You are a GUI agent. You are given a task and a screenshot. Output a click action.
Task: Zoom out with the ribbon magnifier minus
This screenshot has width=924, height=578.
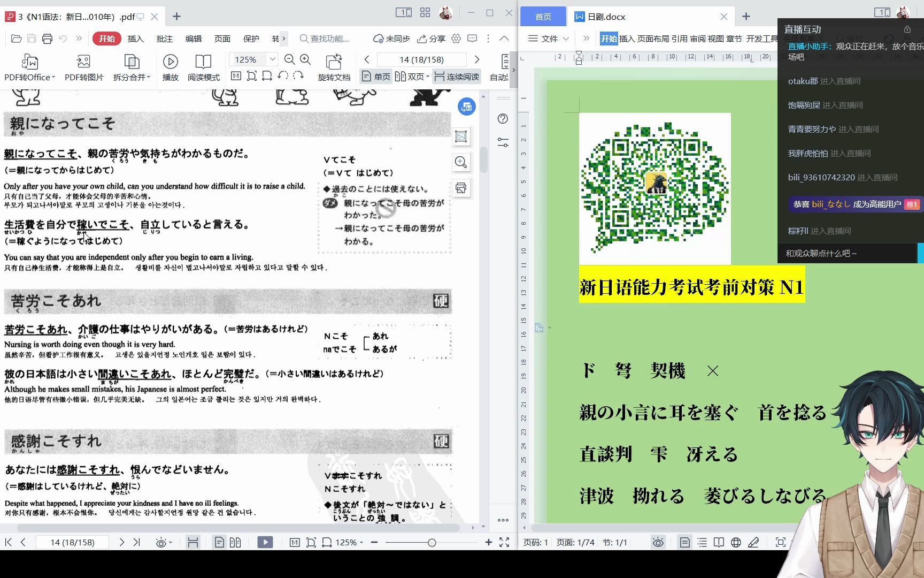click(290, 59)
